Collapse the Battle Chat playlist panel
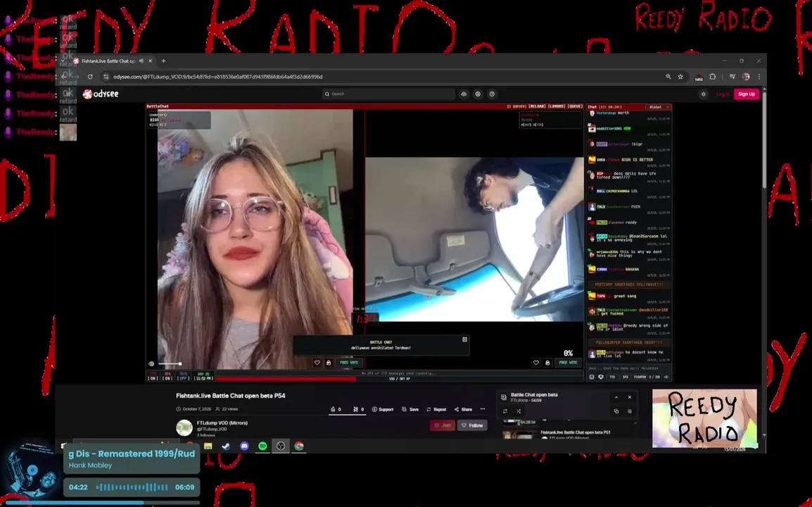This screenshot has width=812, height=507. [x=616, y=397]
